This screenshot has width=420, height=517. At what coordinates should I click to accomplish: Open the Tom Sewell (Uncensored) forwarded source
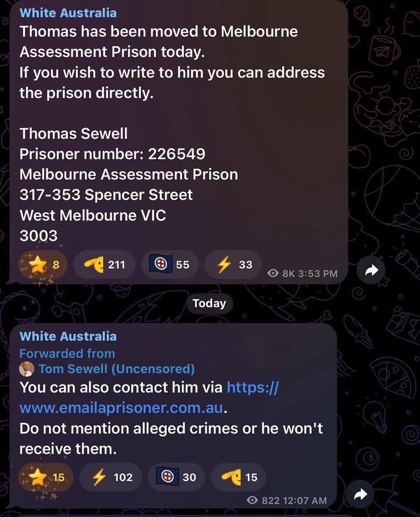[x=117, y=369]
